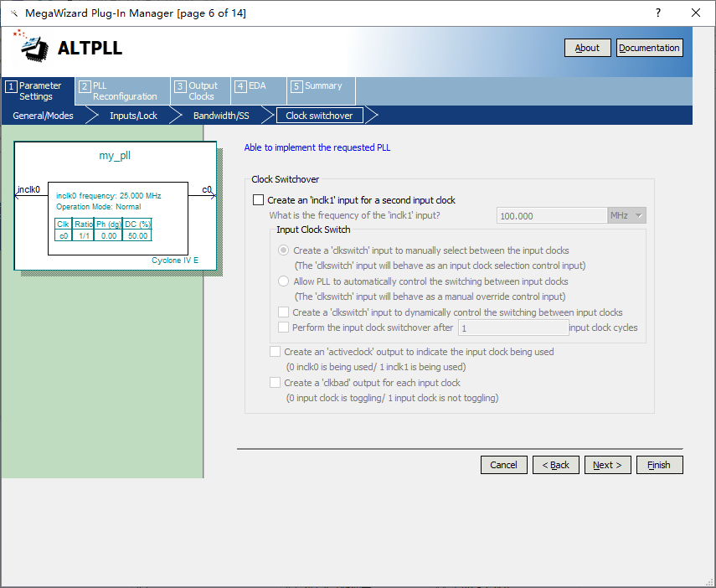Image resolution: width=716 pixels, height=588 pixels.
Task: Open the Documentation button
Action: click(649, 48)
